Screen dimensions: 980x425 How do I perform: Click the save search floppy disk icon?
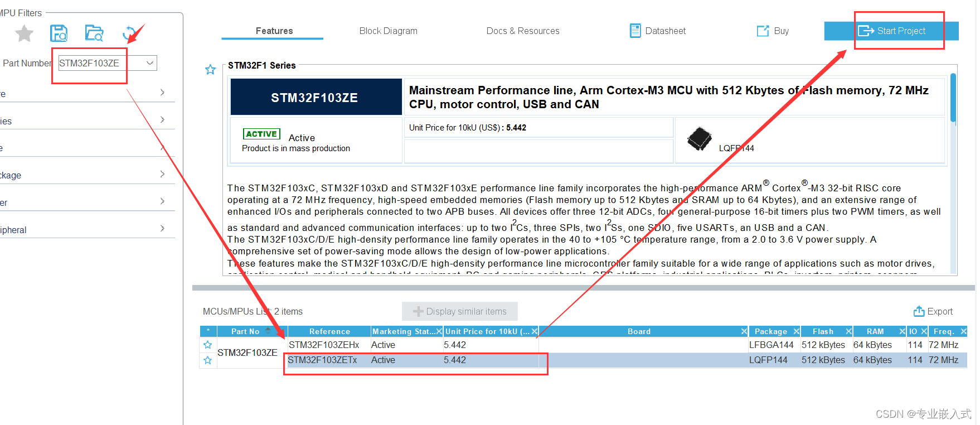59,33
